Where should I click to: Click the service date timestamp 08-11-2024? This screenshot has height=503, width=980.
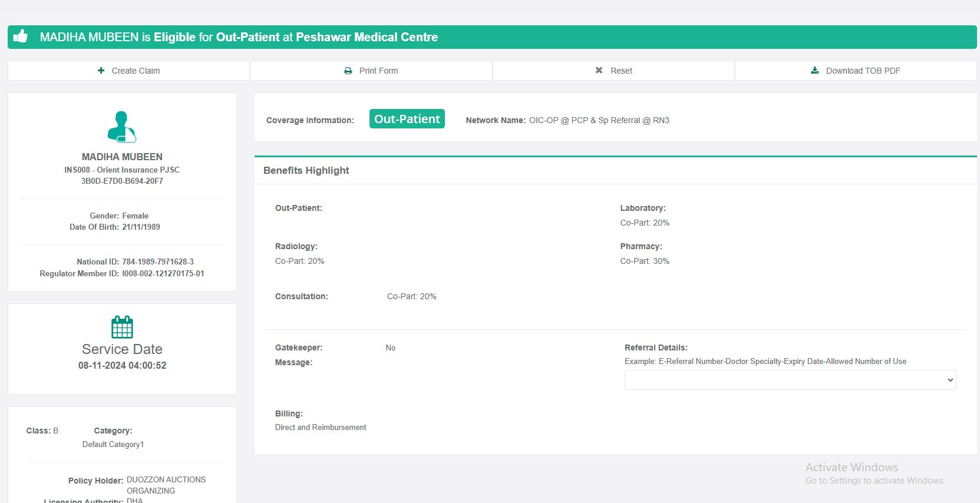(x=122, y=365)
